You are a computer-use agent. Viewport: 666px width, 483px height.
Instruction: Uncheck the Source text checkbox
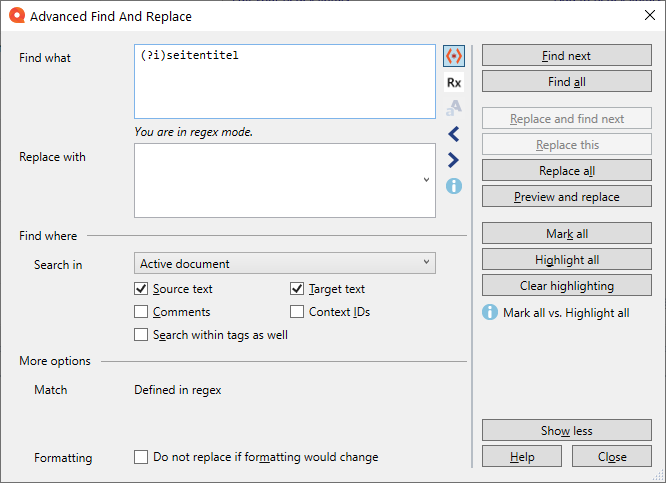tap(142, 289)
